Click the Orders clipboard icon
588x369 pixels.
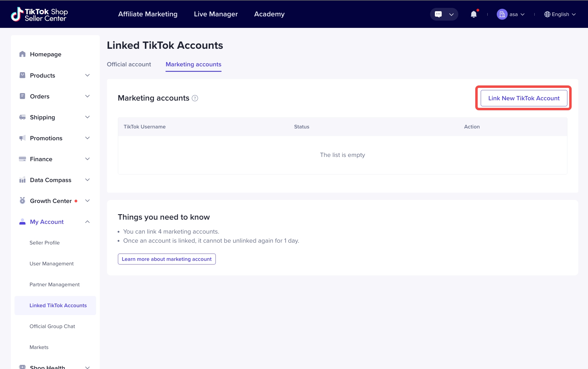[22, 96]
